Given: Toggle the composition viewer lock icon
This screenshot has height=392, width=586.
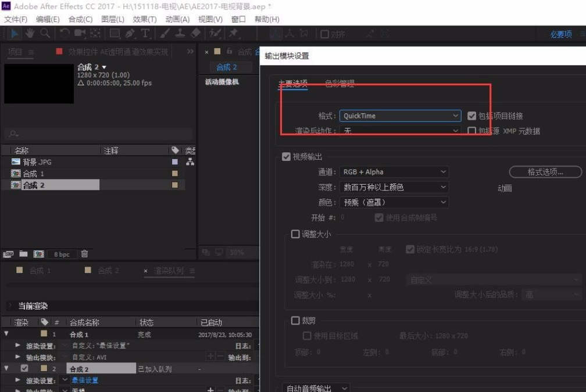Looking at the screenshot, I should pyautogui.click(x=230, y=51).
